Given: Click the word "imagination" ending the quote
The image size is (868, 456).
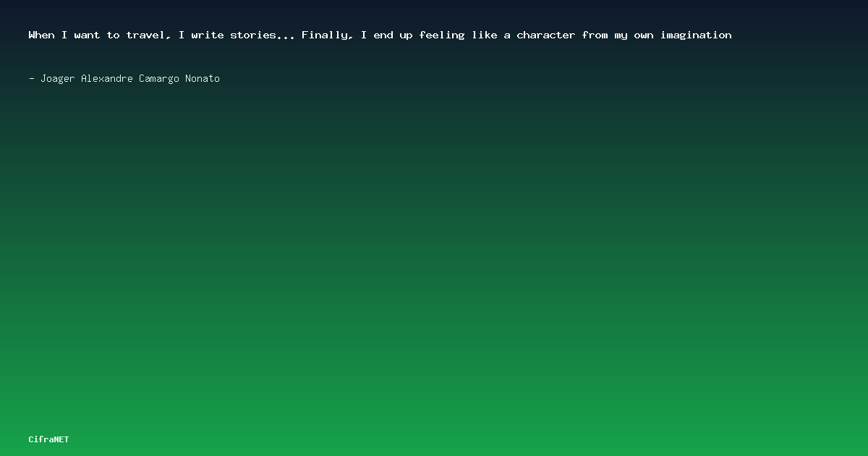Looking at the screenshot, I should (x=696, y=35).
